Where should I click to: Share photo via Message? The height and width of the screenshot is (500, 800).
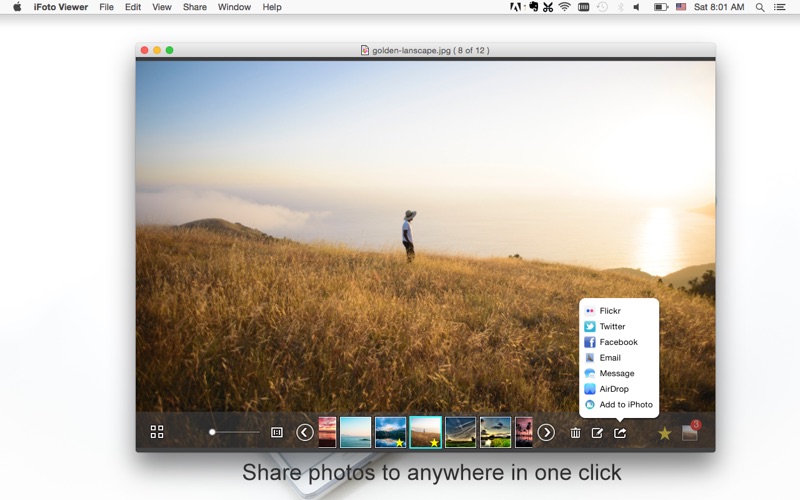pos(619,373)
